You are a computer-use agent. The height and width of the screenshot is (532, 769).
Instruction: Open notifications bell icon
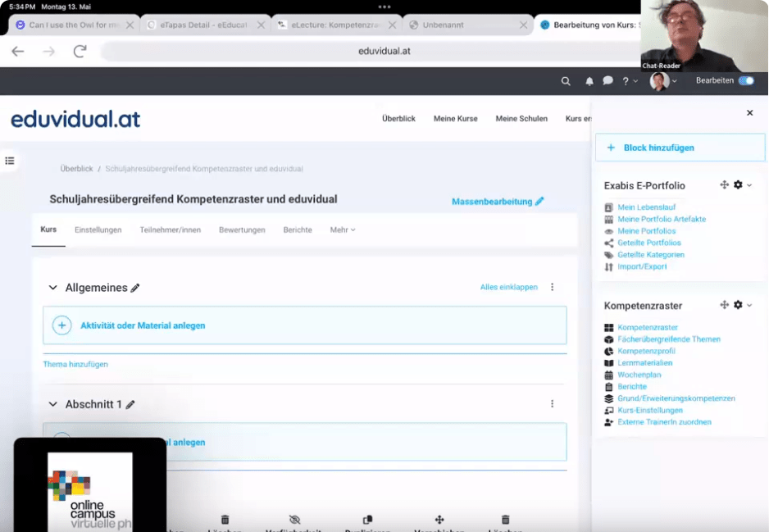click(x=589, y=81)
